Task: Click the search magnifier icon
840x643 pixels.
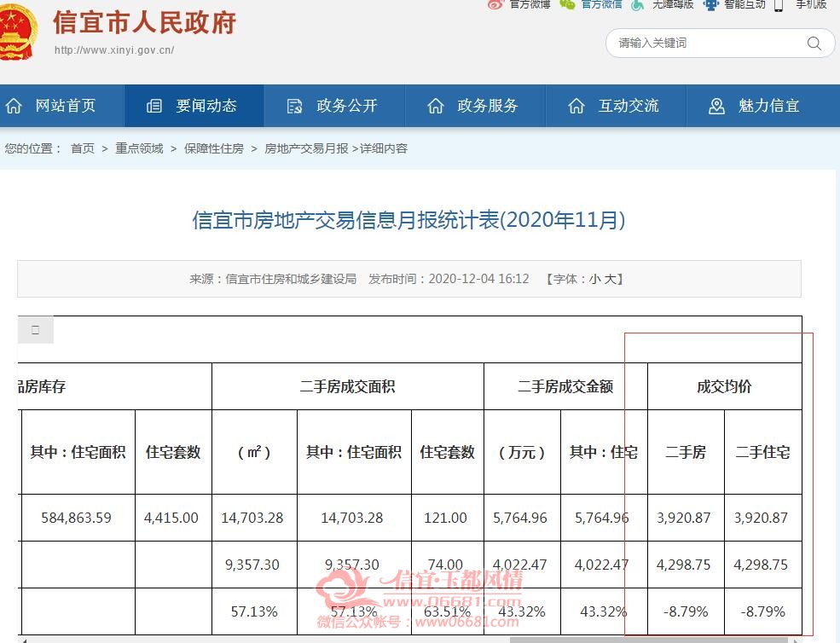Action: click(x=814, y=43)
